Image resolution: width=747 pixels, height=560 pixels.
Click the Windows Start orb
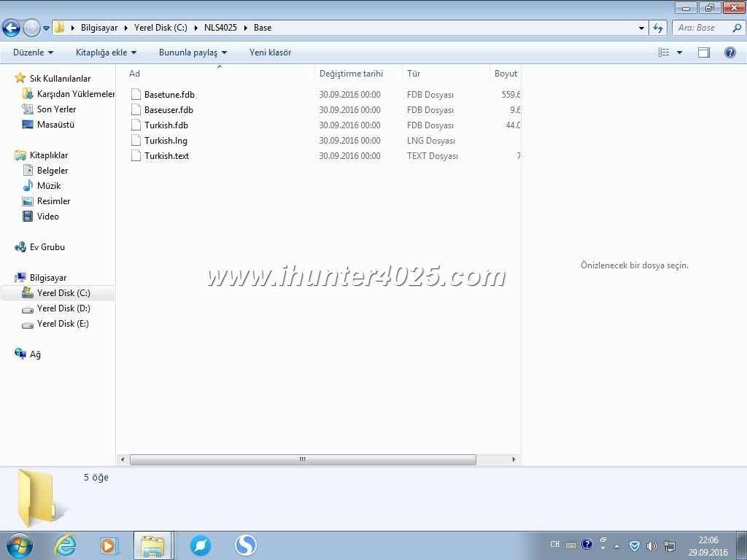[x=18, y=545]
